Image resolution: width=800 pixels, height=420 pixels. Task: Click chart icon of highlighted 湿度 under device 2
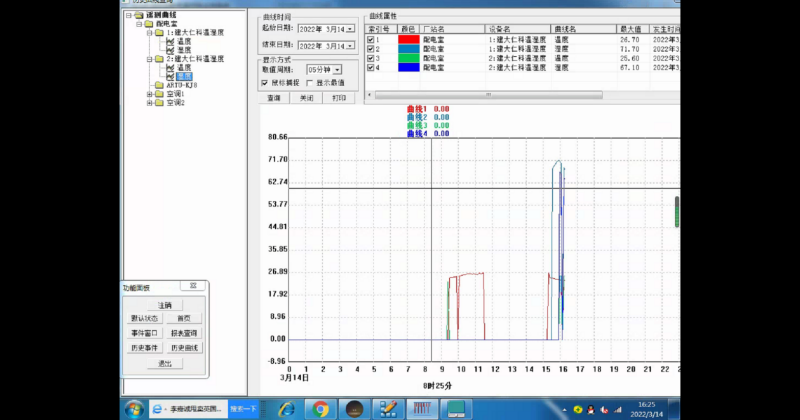coord(170,77)
